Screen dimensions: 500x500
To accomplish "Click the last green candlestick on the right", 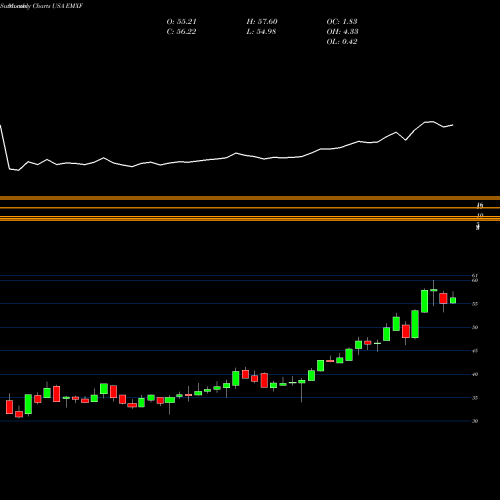I will pos(453,300).
